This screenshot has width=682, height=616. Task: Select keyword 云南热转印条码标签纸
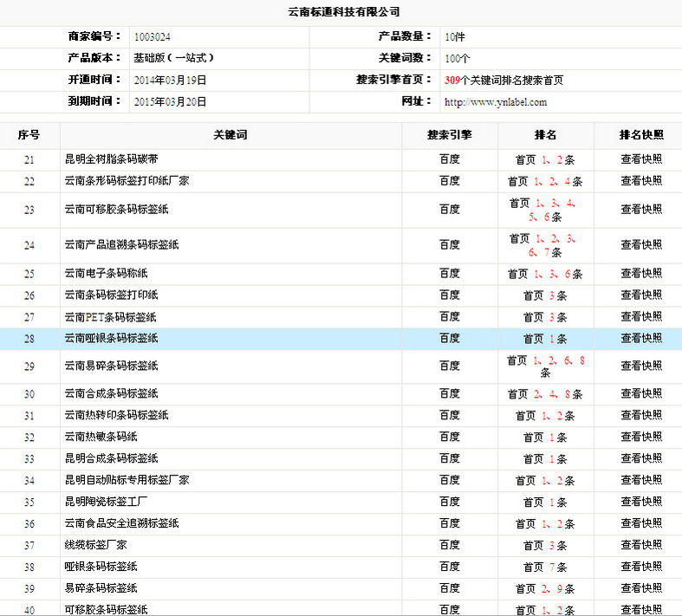coord(117,416)
